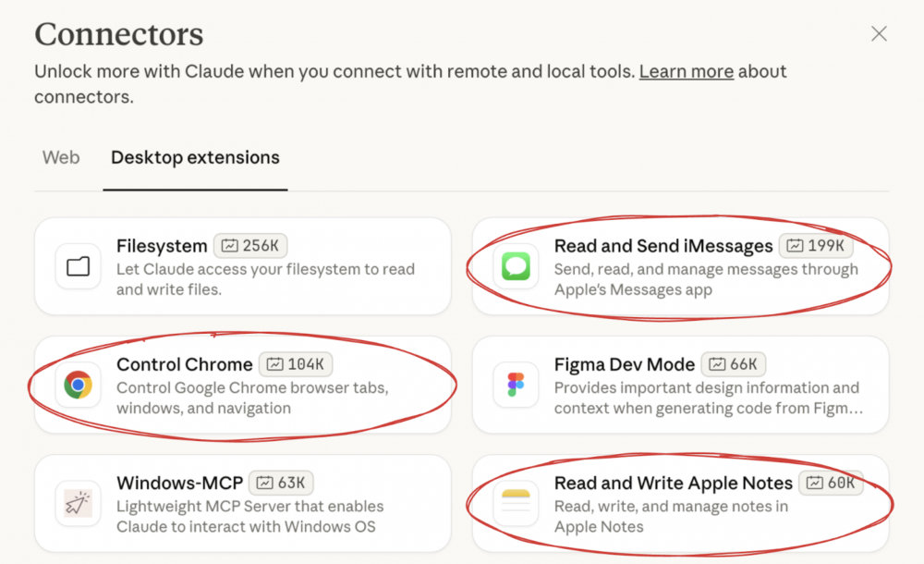Select the Desktop extensions tab
The width and height of the screenshot is (924, 564).
[x=195, y=158]
